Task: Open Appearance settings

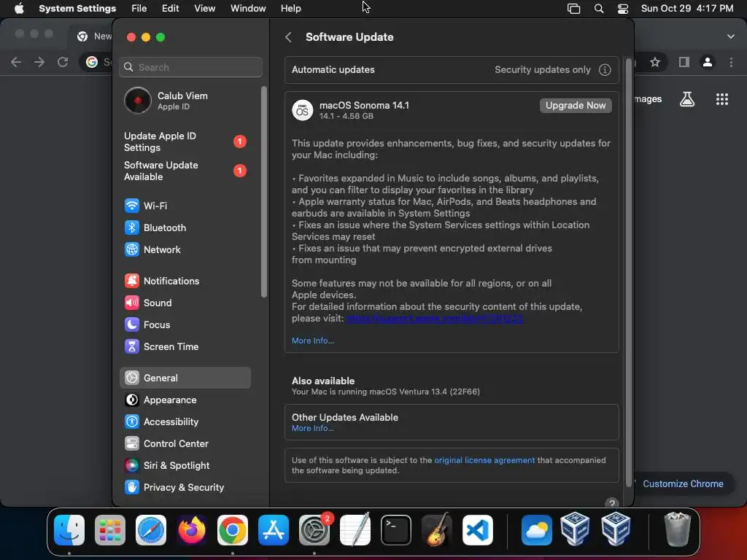Action: (185, 400)
